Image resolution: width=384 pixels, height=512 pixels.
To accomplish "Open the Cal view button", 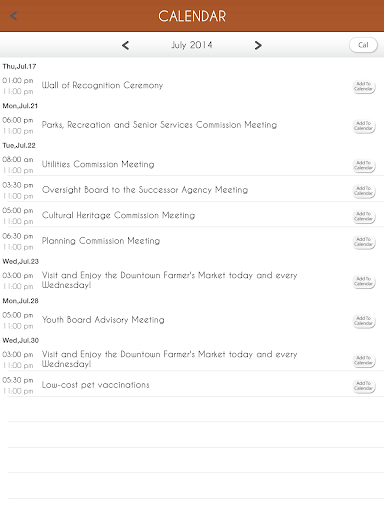I will coord(363,45).
